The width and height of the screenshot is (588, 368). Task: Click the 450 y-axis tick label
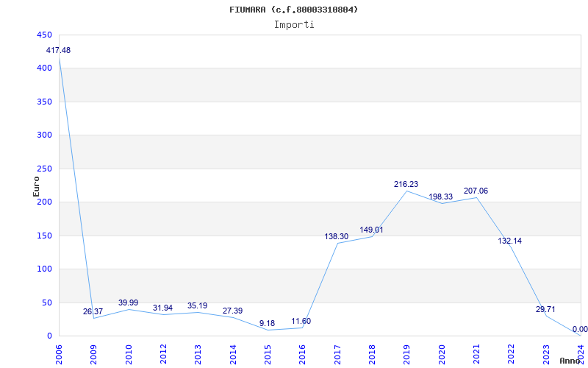click(x=44, y=35)
